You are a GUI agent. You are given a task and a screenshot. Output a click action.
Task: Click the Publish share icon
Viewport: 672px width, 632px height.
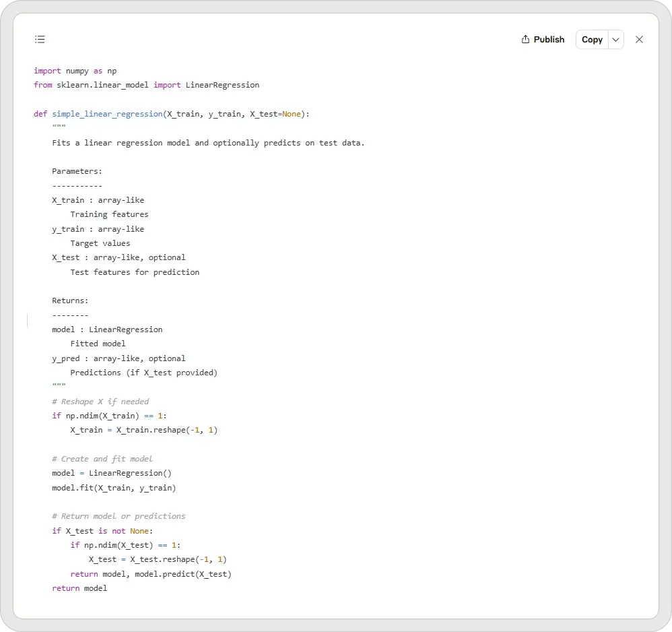click(526, 40)
